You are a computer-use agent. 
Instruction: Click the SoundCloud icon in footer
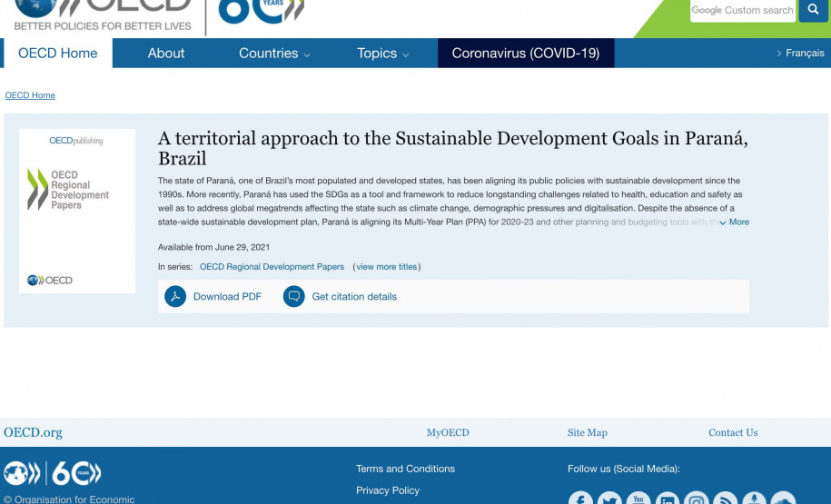click(783, 499)
